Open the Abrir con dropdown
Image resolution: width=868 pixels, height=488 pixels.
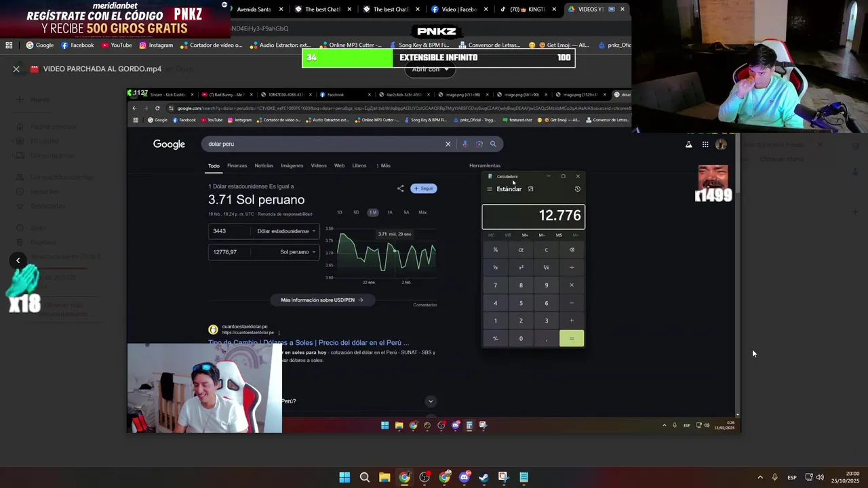pyautogui.click(x=431, y=69)
